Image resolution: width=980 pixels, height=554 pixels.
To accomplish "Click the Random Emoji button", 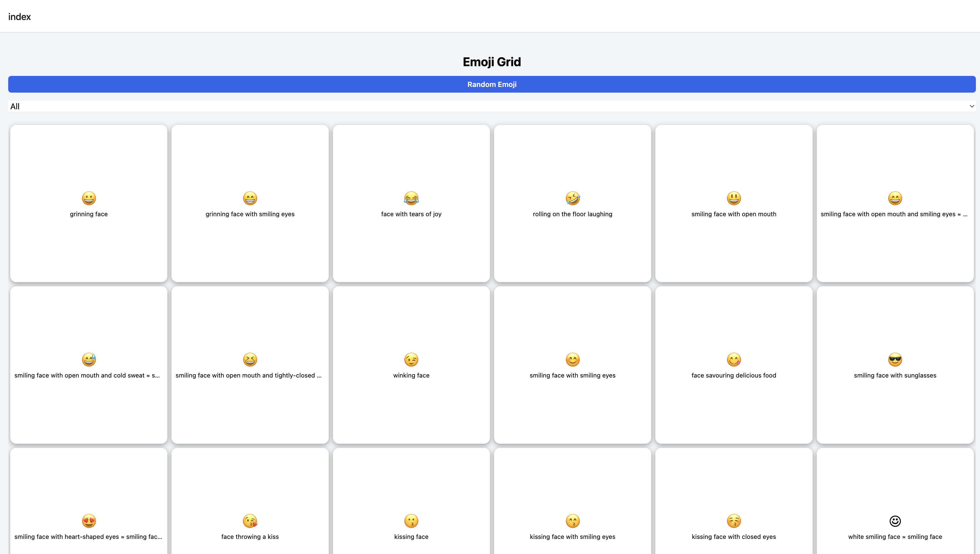I will click(492, 84).
